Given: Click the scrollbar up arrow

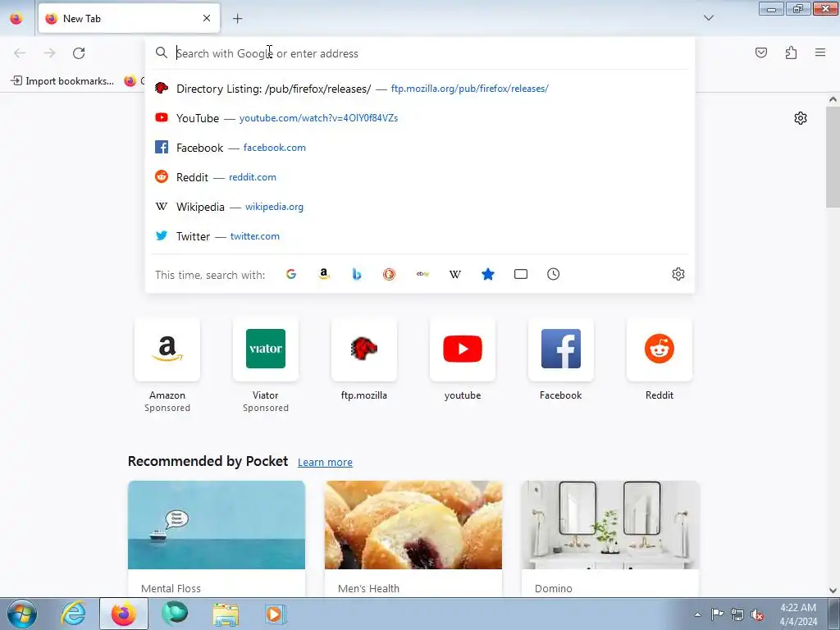Looking at the screenshot, I should 833,99.
